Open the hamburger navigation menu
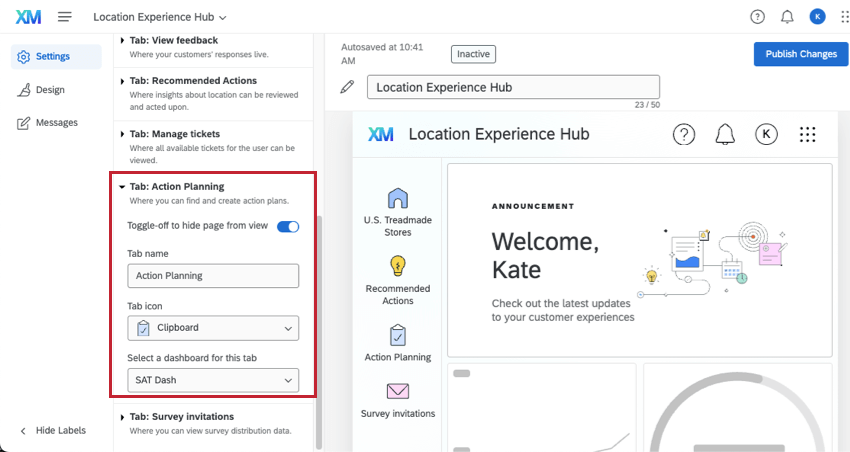Viewport: 850px width, 452px height. pos(65,17)
